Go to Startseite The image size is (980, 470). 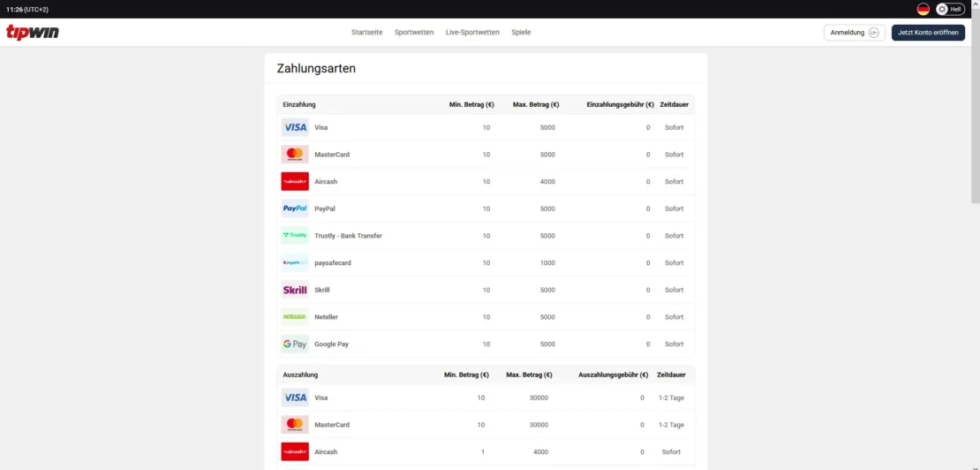367,33
